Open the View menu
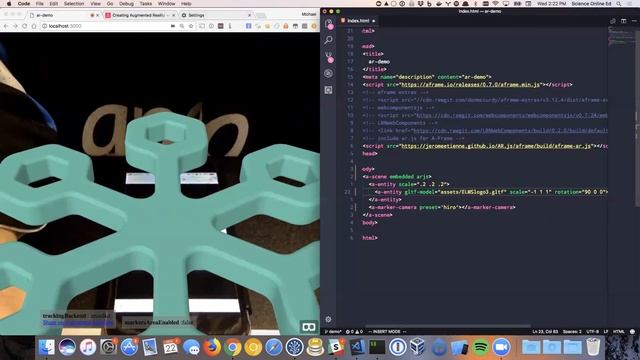Screen dimensions: 640x360 point(96,4)
